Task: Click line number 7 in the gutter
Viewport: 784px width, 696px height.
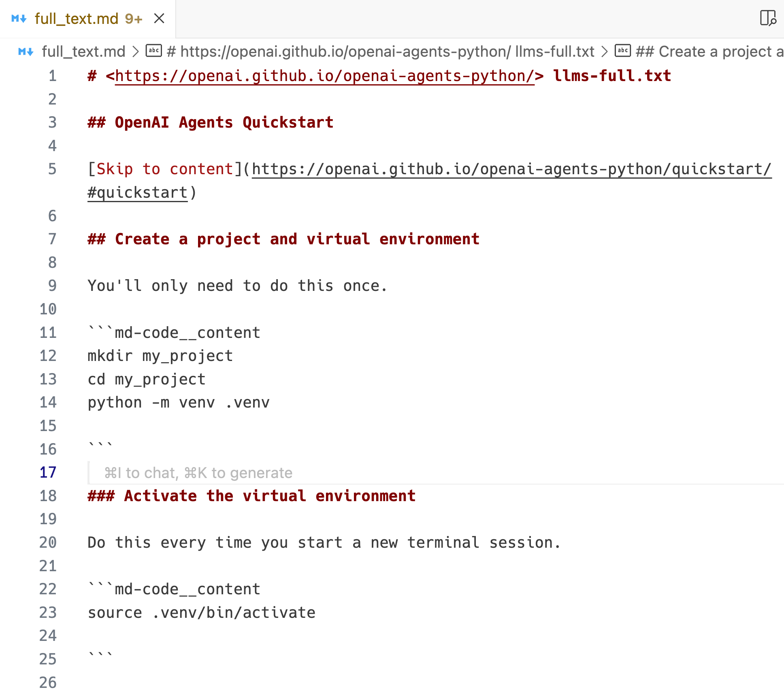Action: (x=52, y=239)
